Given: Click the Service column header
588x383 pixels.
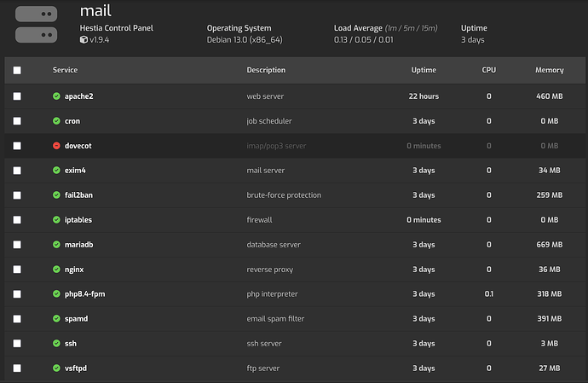Looking at the screenshot, I should tap(66, 70).
